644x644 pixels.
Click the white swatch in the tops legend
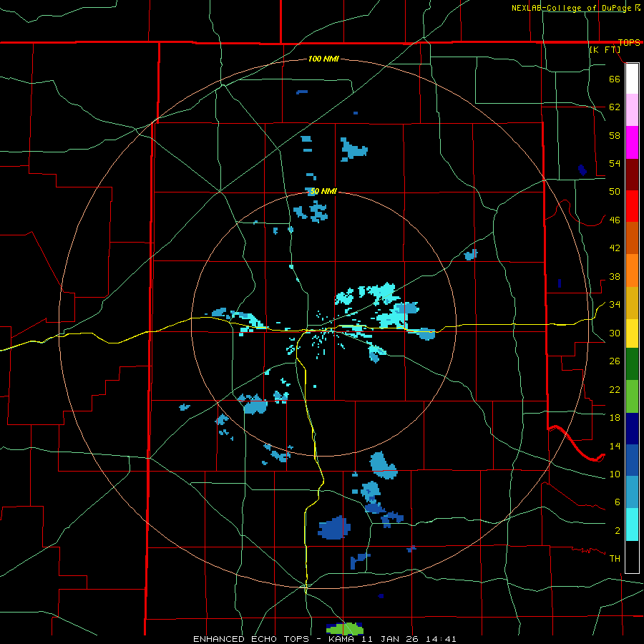pyautogui.click(x=632, y=79)
